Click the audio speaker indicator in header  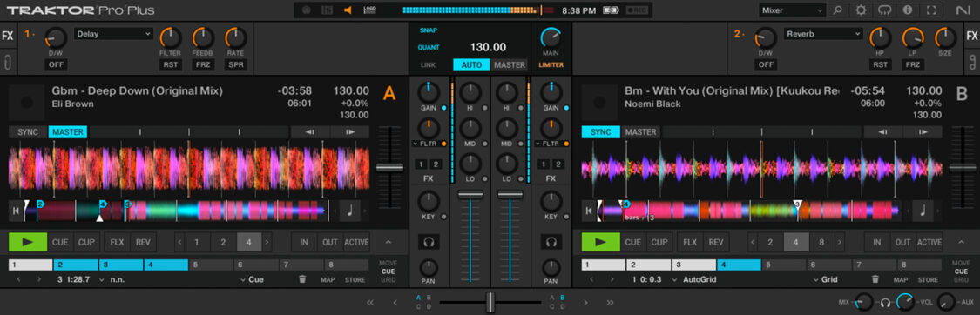tap(348, 10)
